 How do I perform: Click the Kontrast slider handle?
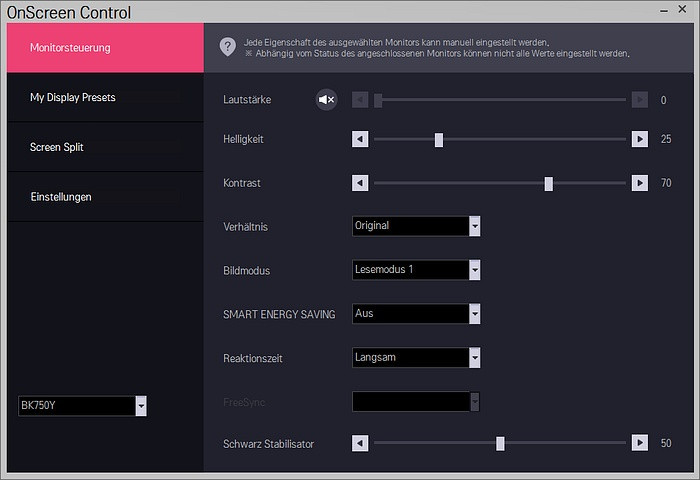pyautogui.click(x=548, y=183)
